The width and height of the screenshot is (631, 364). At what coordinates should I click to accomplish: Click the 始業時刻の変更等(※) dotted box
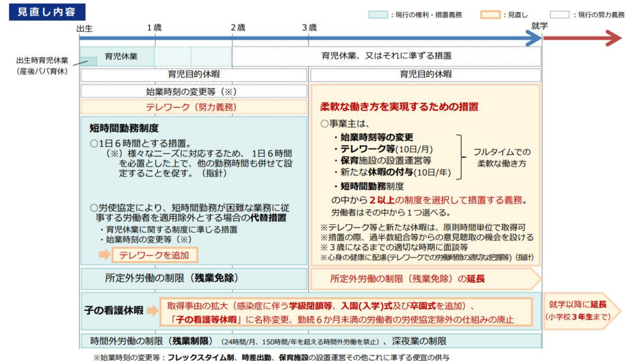point(194,91)
